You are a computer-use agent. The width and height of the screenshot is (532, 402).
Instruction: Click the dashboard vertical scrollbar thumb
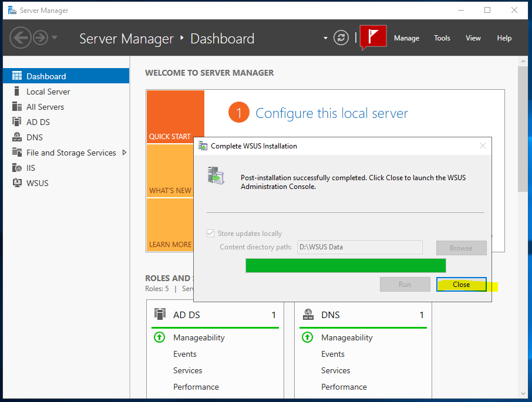point(523,129)
